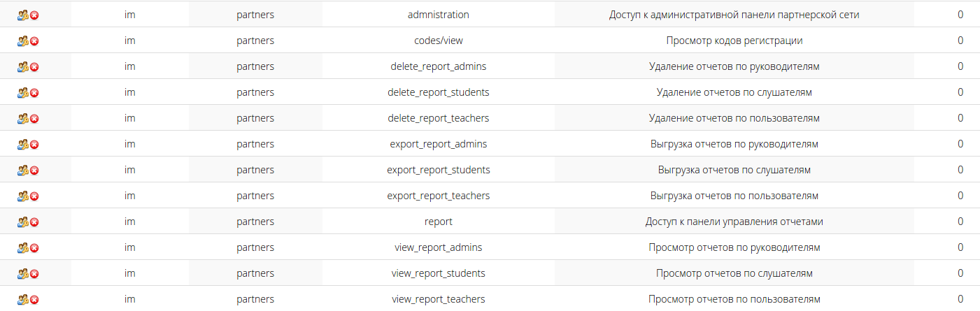Screen dimensions: 980x311
Task: Click the users-key icon for delete_report_admins
Action: [22, 66]
